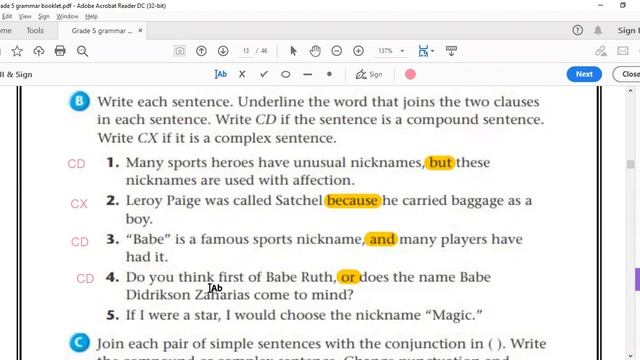Select the dot tool
This screenshot has height=360, width=640.
(x=329, y=74)
